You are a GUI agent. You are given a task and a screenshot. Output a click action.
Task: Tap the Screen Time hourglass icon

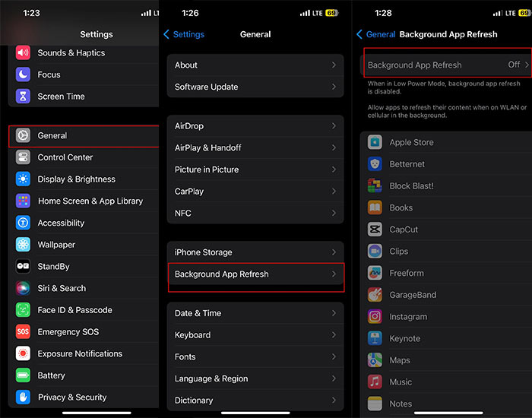coord(23,97)
